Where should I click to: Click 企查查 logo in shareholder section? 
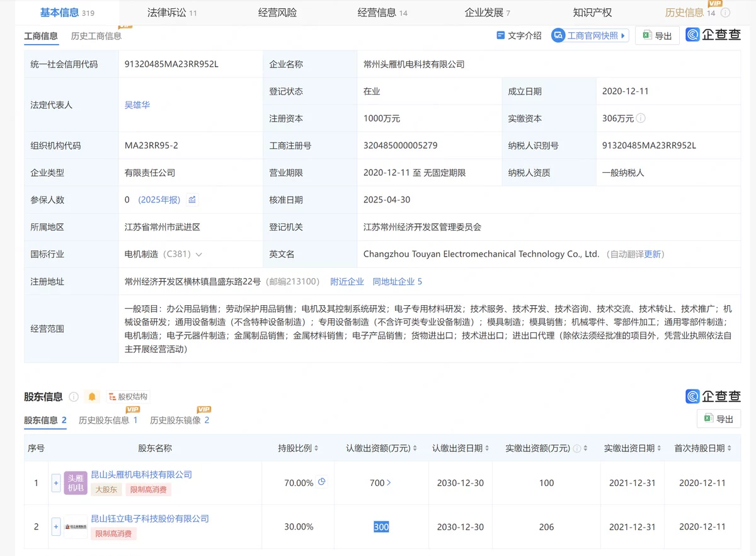click(713, 396)
